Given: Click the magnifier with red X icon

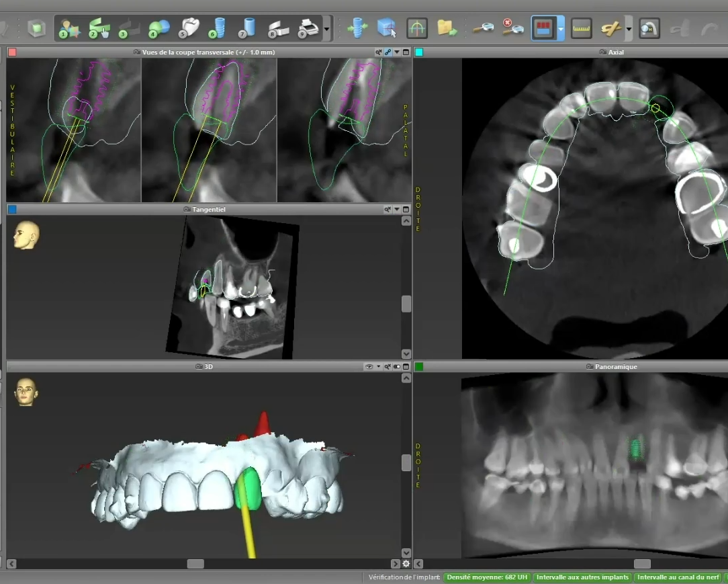Looking at the screenshot, I should click(512, 28).
